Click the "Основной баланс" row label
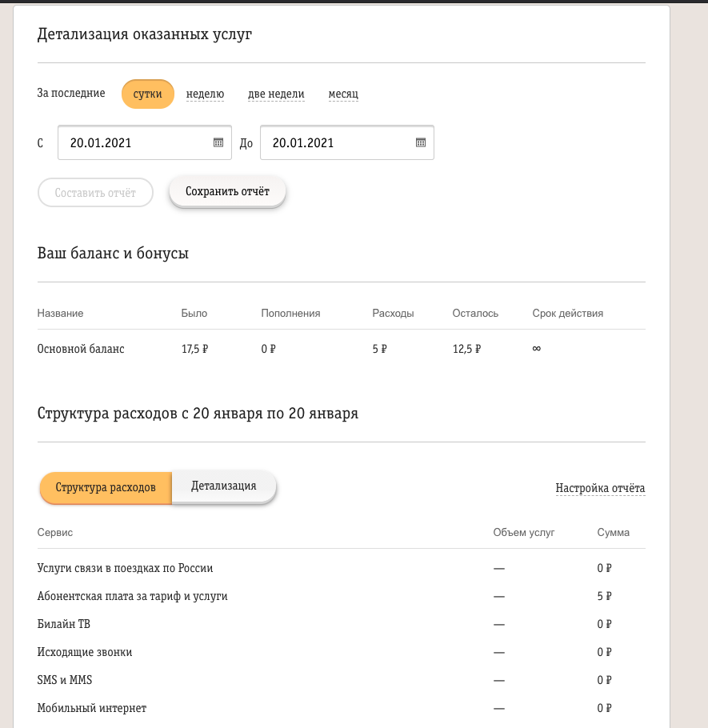Image resolution: width=708 pixels, height=728 pixels. [81, 349]
